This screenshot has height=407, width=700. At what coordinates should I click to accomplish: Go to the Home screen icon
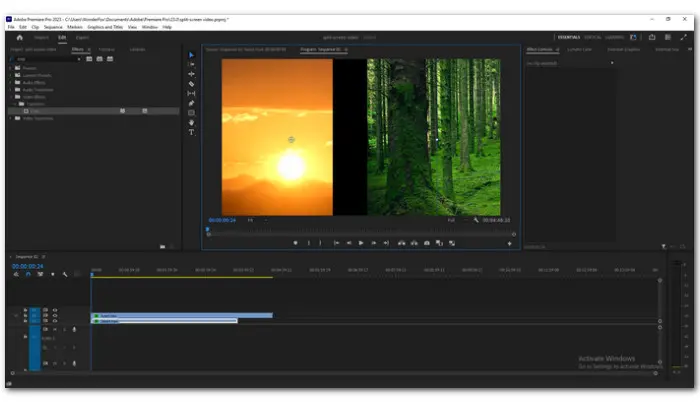[x=20, y=37]
